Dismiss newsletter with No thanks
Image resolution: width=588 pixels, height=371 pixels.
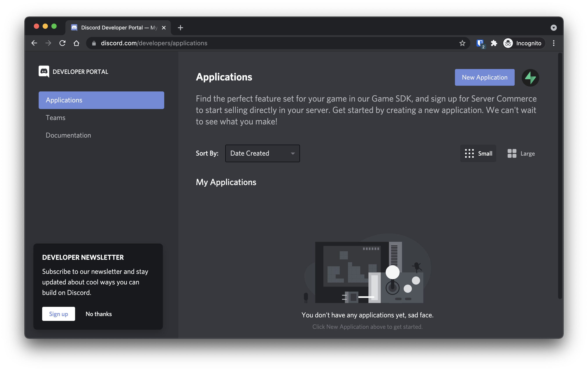click(98, 314)
